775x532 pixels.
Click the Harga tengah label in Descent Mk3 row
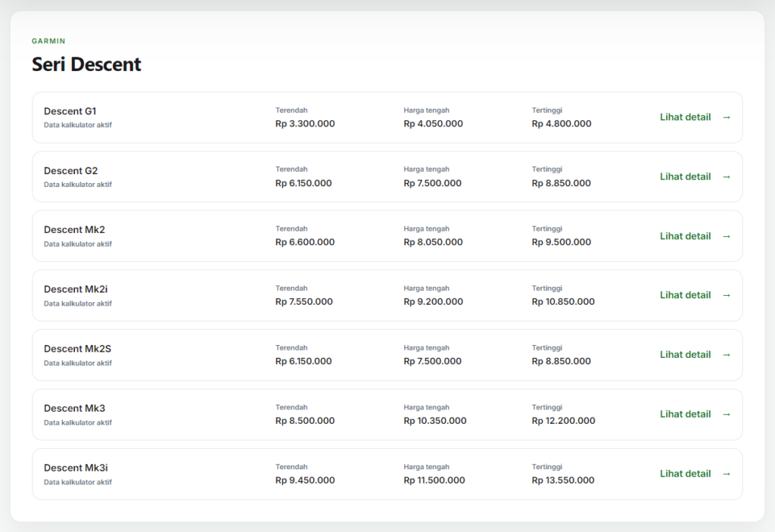click(426, 407)
